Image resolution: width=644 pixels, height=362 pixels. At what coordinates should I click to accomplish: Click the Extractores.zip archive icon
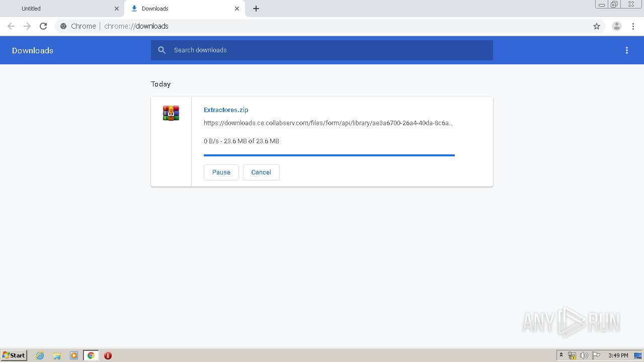click(171, 113)
